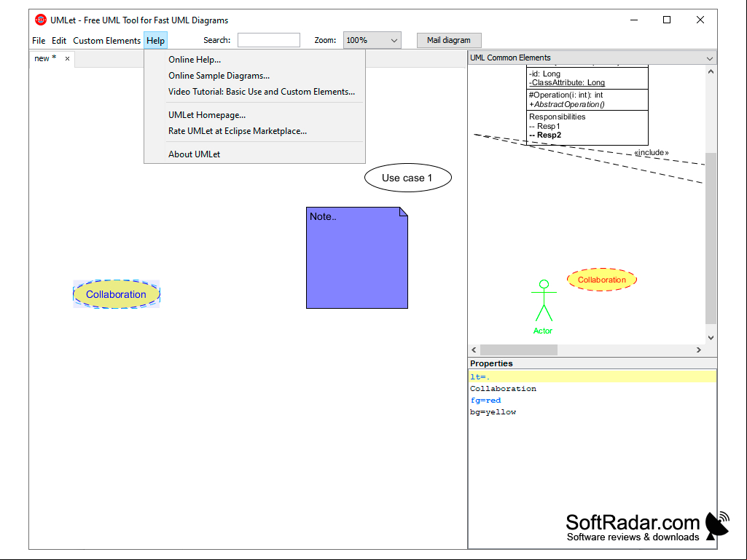The image size is (747, 560).
Task: Click the palette vertical scrollbar thumb
Action: click(x=711, y=238)
